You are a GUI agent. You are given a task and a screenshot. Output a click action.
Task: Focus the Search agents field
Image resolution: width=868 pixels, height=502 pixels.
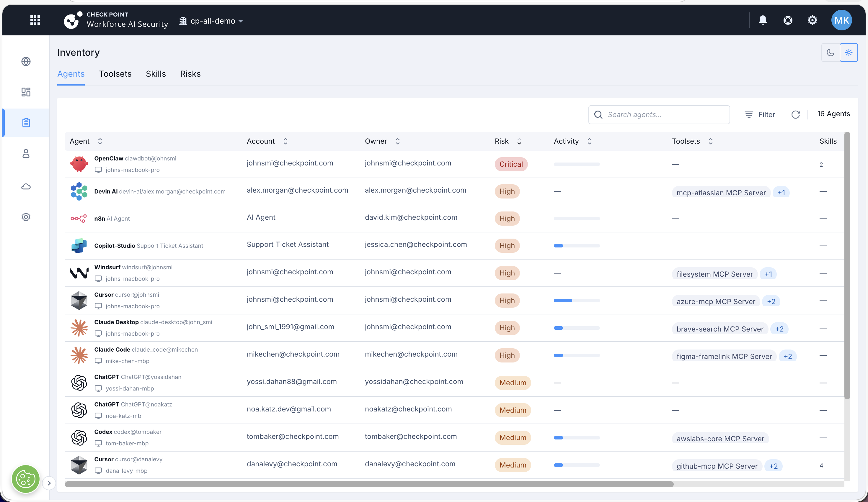tap(659, 114)
